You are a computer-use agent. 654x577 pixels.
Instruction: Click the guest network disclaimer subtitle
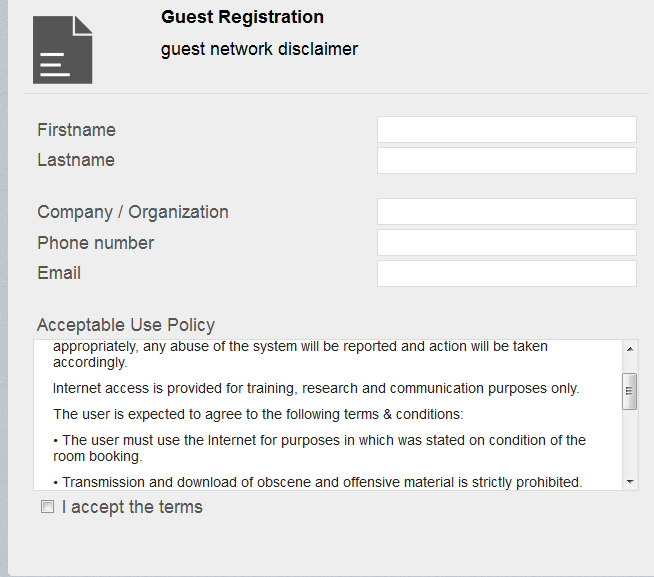click(x=259, y=49)
